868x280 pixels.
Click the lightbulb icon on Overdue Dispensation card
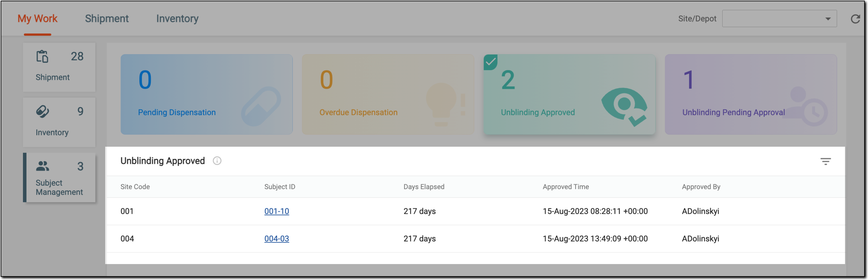(x=445, y=104)
